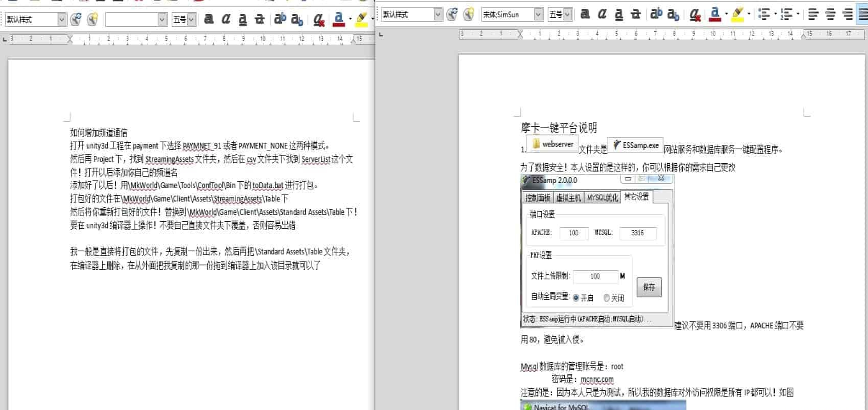
Task: Select the 开启 radio button
Action: coord(576,298)
